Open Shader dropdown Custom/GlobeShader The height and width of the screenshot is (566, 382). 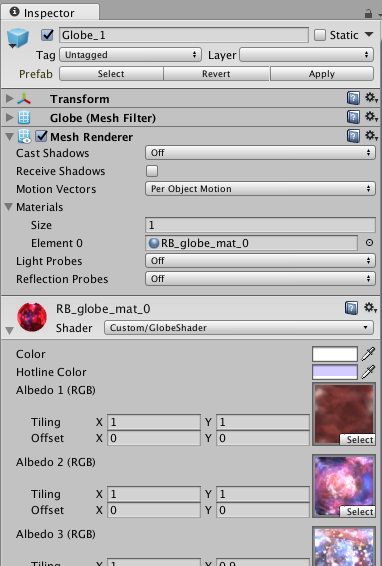(239, 328)
